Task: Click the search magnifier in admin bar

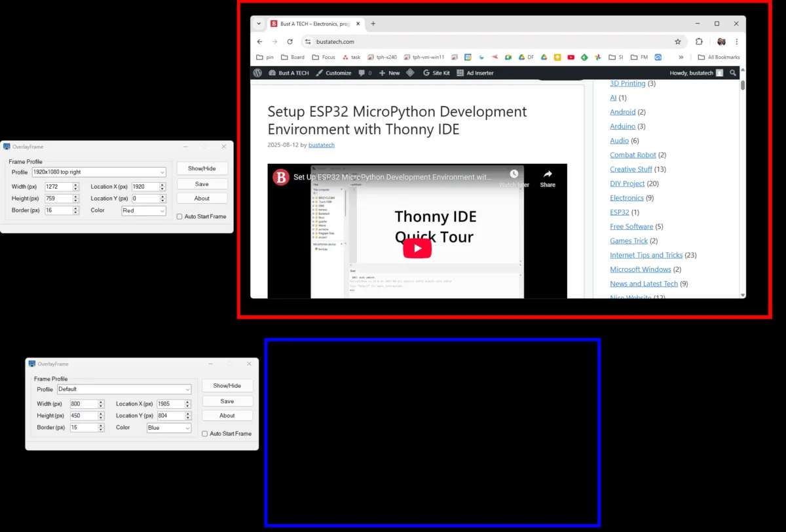Action: tap(733, 73)
